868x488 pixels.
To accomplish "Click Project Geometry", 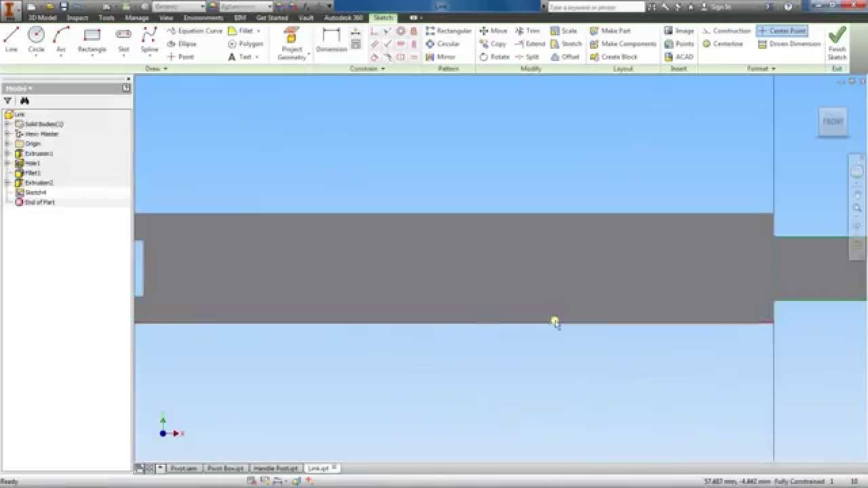I will [x=292, y=43].
